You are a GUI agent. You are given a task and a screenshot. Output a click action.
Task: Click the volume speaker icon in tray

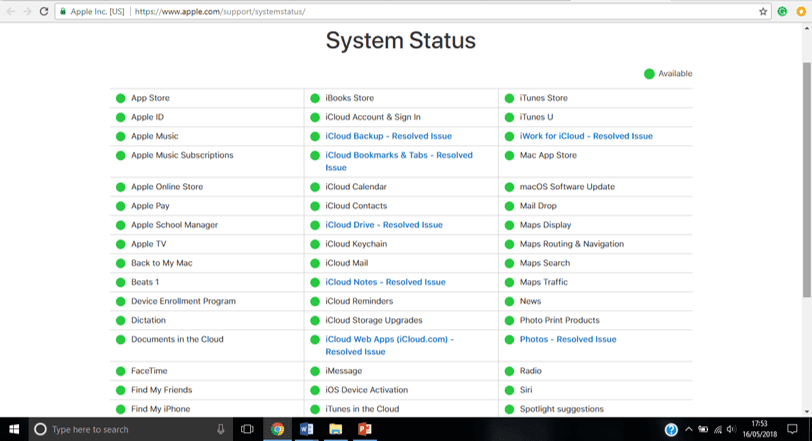(x=731, y=429)
